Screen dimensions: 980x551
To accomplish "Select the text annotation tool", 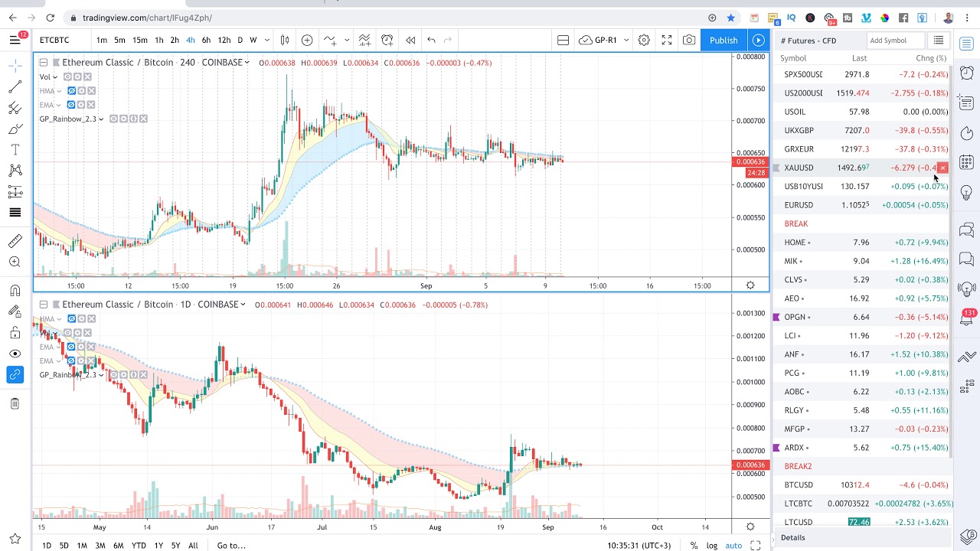I will (x=15, y=150).
